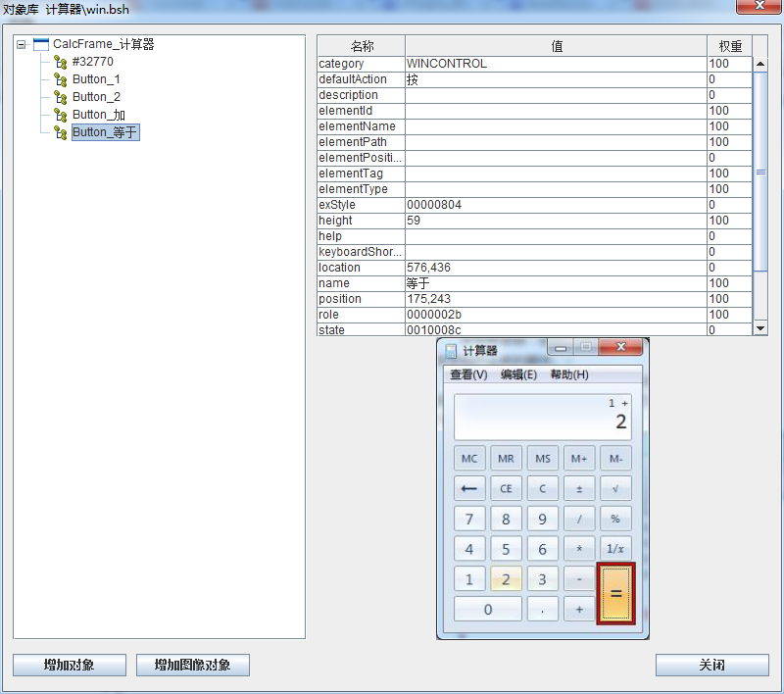The width and height of the screenshot is (784, 694).
Task: Collapse the CalcFrame_计算器 tree node
Action: (22, 44)
